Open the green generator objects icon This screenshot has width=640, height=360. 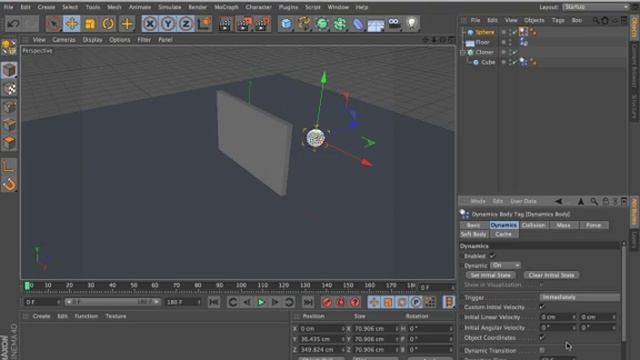(x=322, y=24)
